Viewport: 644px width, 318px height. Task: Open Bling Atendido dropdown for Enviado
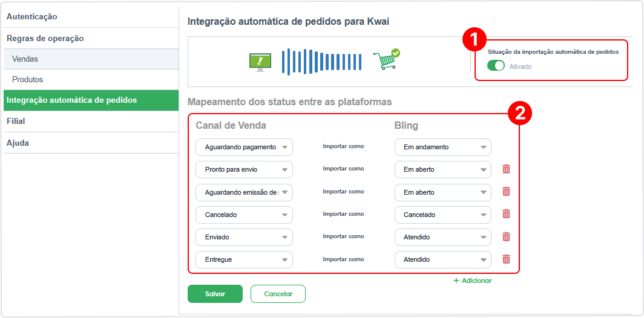tap(443, 237)
